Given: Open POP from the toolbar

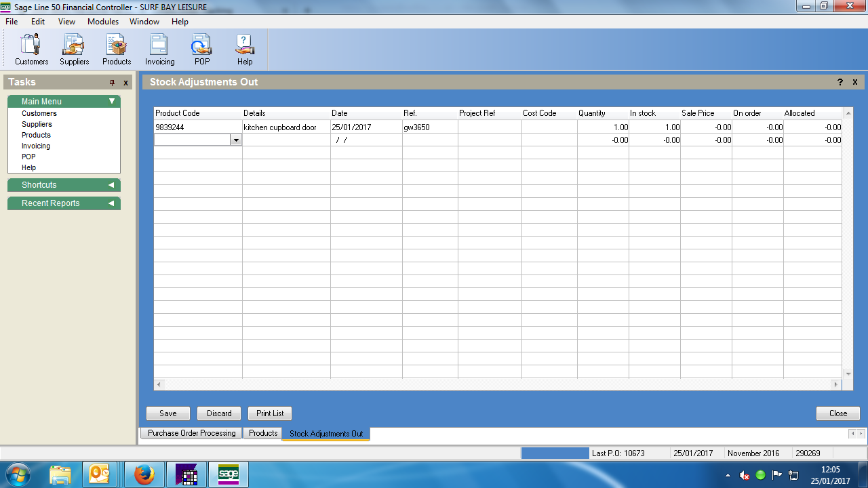Looking at the screenshot, I should tap(202, 49).
